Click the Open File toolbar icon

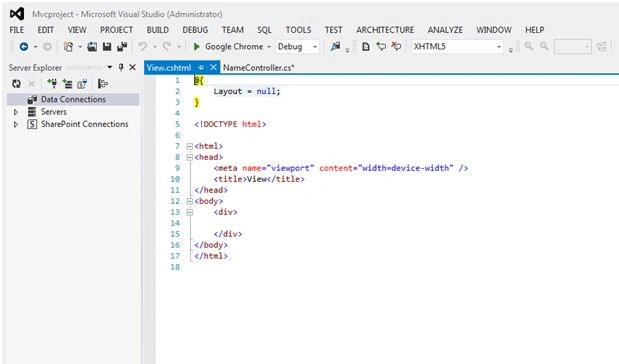[x=92, y=47]
